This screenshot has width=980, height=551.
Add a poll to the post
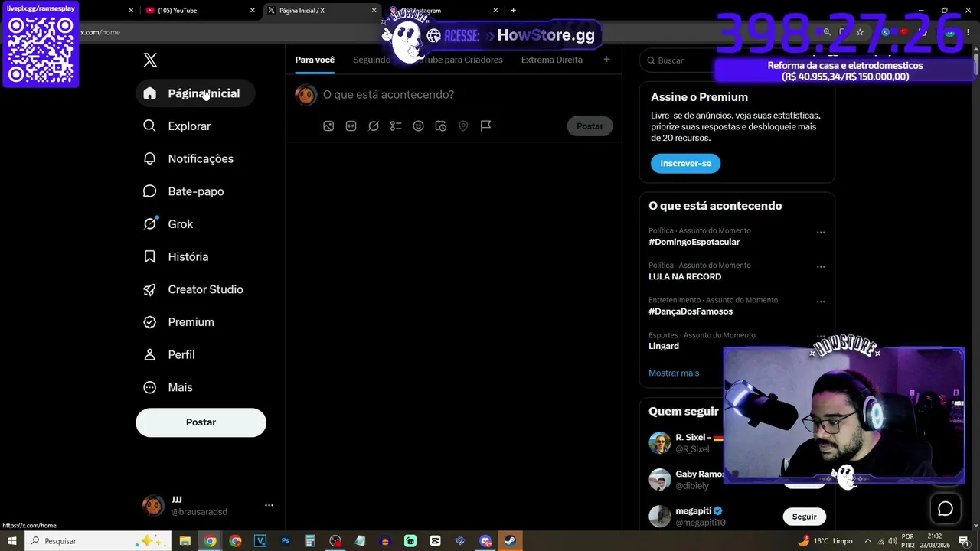click(x=396, y=126)
